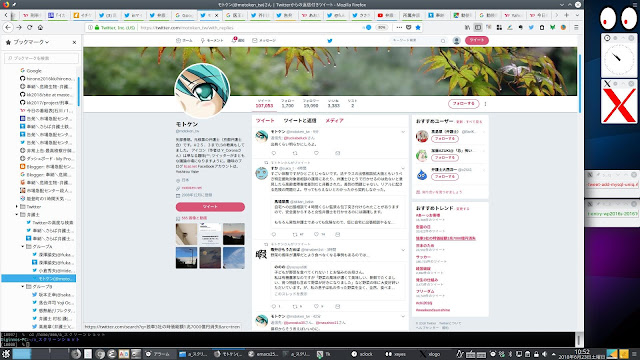Follow the first recommended user
The width and height of the screenshot is (640, 360).
pyautogui.click(x=444, y=139)
